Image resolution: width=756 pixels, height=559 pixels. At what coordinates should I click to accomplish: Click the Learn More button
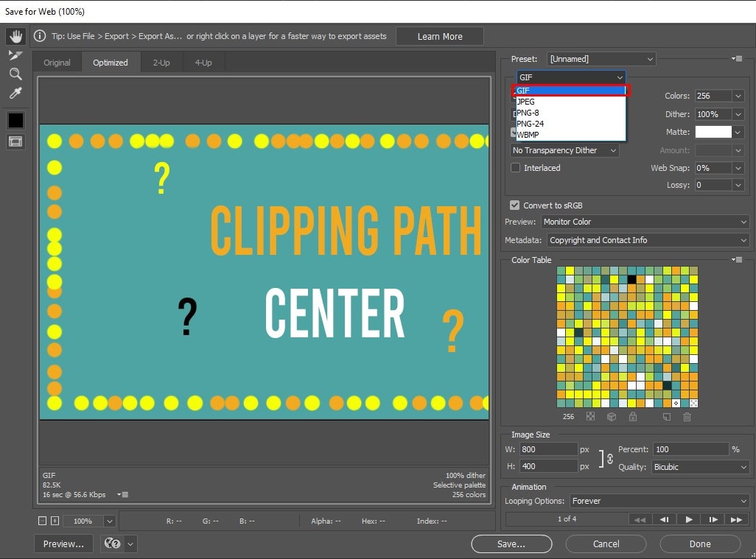tap(440, 36)
